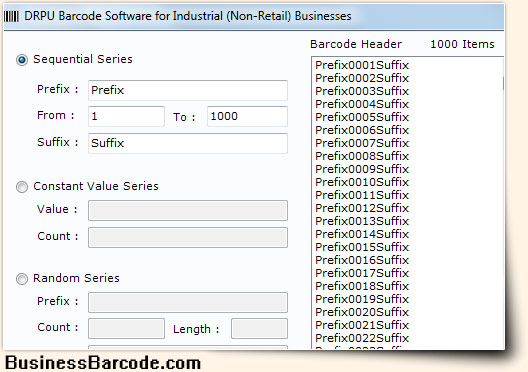This screenshot has width=528, height=372.
Task: Click the Barcode Header column label
Action: point(356,44)
